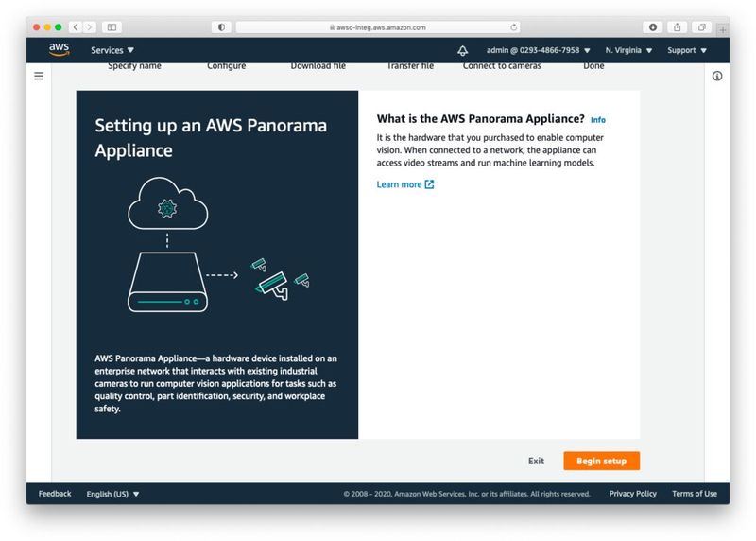Add a new tab with plus icon
Screen dimensions: 756x541
(723, 30)
